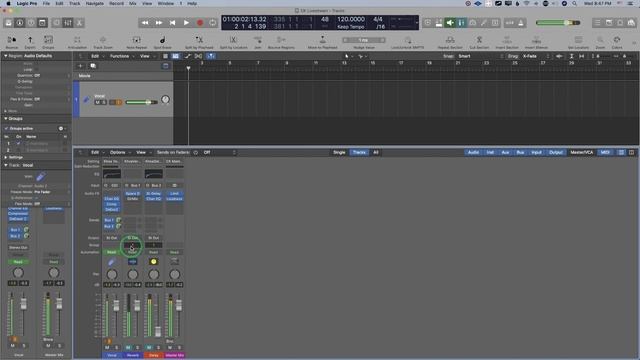The width and height of the screenshot is (640, 360).
Task: Click the Read automation button on Vocal strip
Action: (x=111, y=252)
